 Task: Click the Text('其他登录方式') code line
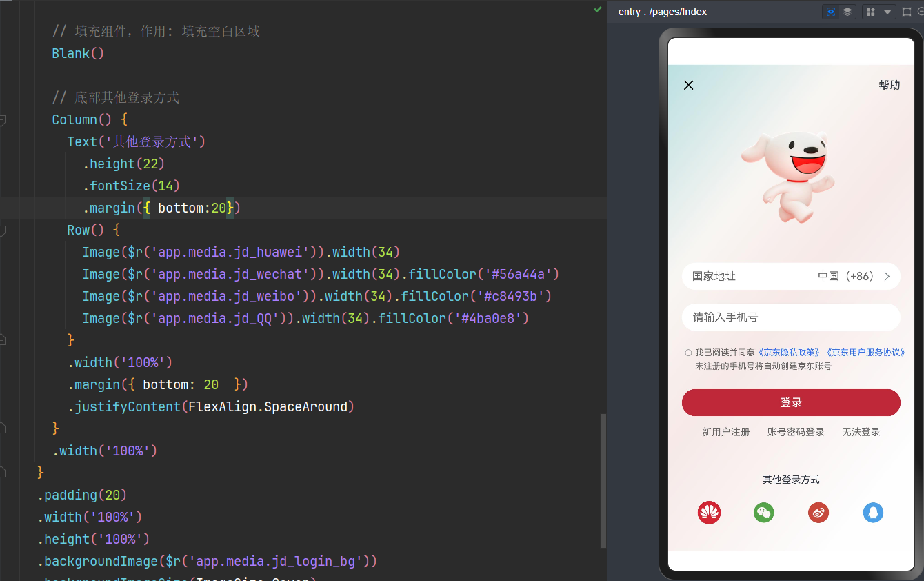coord(137,141)
